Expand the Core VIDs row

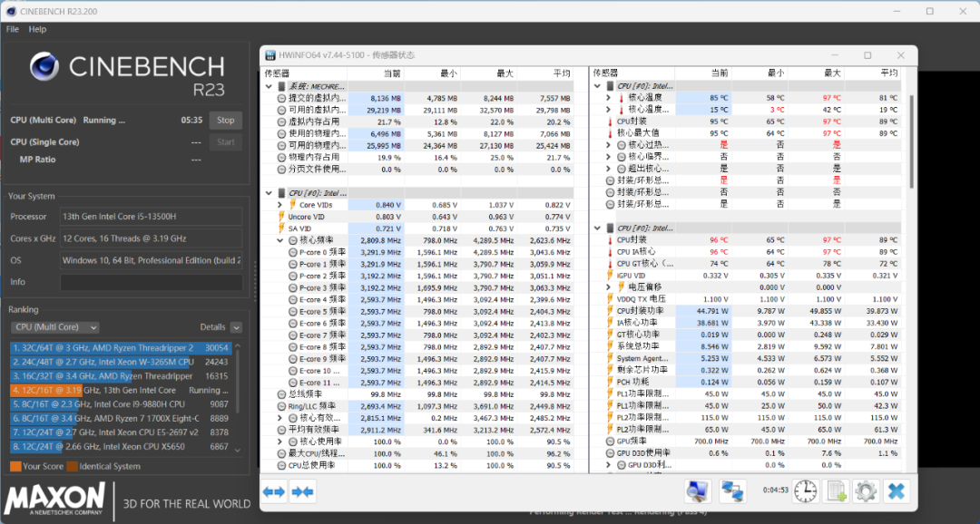coord(280,205)
